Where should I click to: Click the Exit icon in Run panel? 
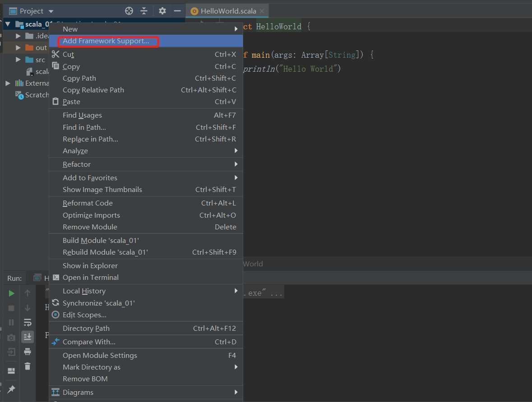click(x=11, y=352)
